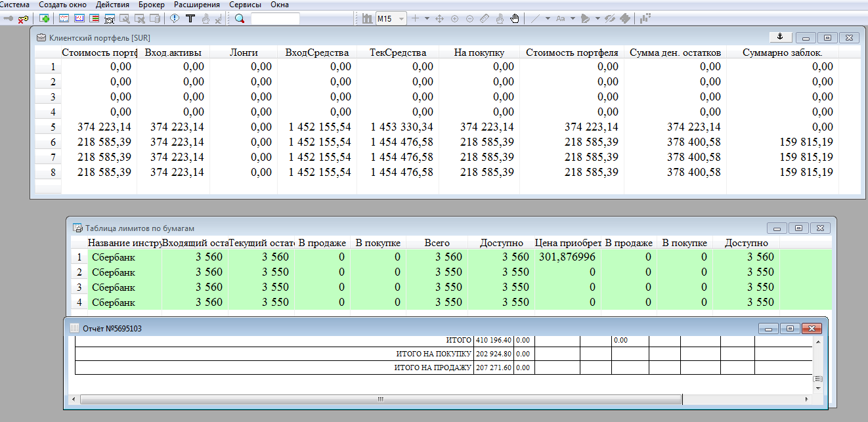Click the anchor button in Клиентский портфель window
This screenshot has width=868, height=422.
click(x=781, y=37)
